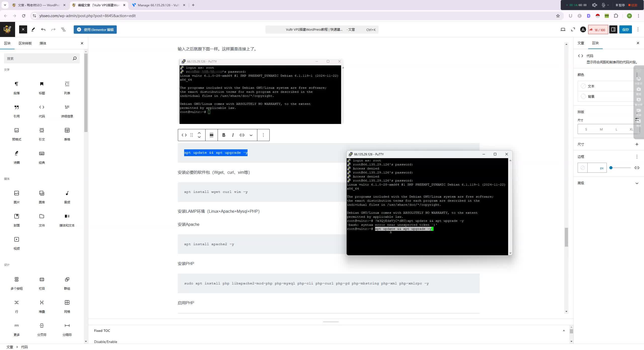644x350 pixels.
Task: Open the document overview list icon
Action: point(63,29)
